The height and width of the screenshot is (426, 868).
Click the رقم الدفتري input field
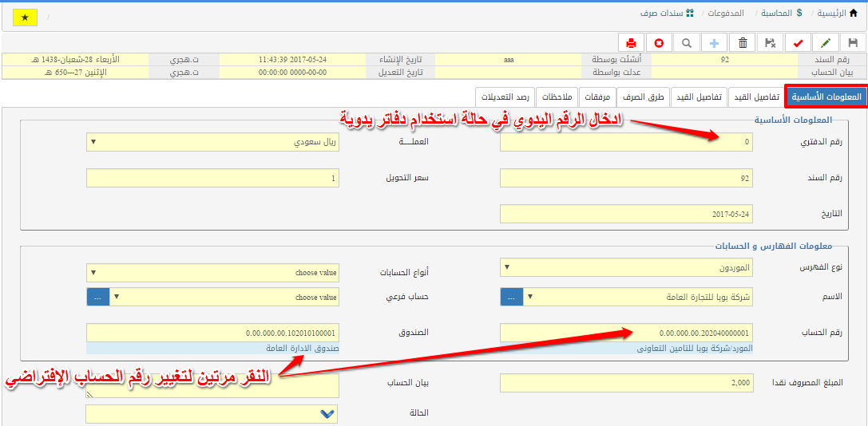point(627,142)
